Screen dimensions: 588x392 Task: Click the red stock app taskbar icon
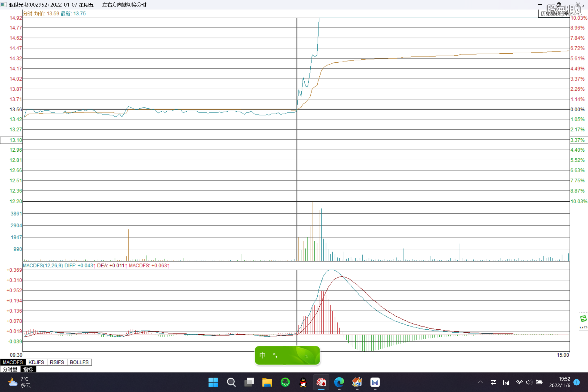(321, 382)
